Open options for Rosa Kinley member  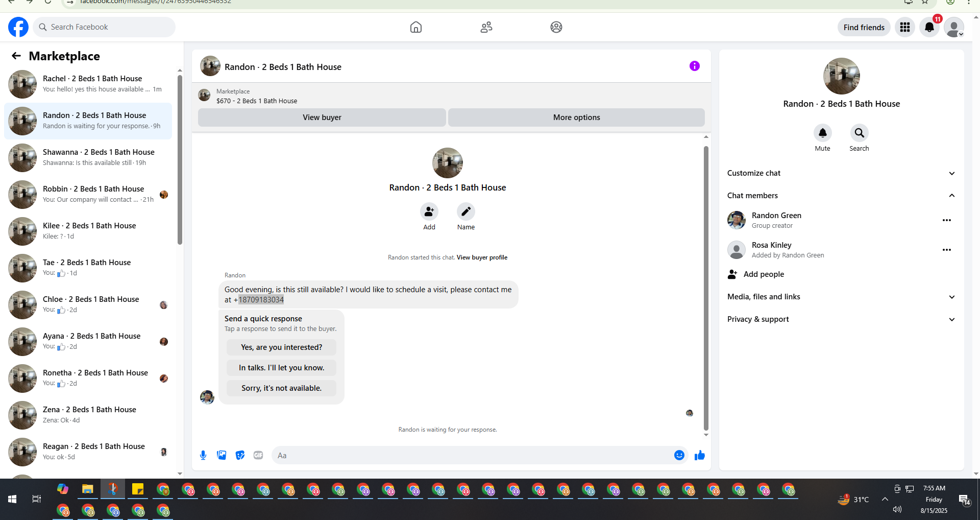(x=947, y=250)
